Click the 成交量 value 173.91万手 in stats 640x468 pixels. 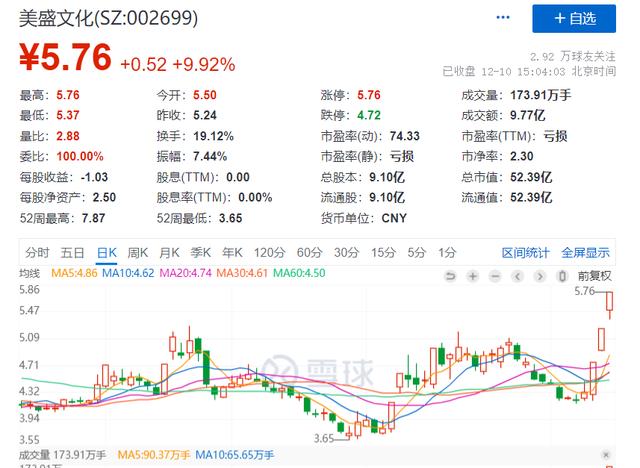[x=540, y=95]
